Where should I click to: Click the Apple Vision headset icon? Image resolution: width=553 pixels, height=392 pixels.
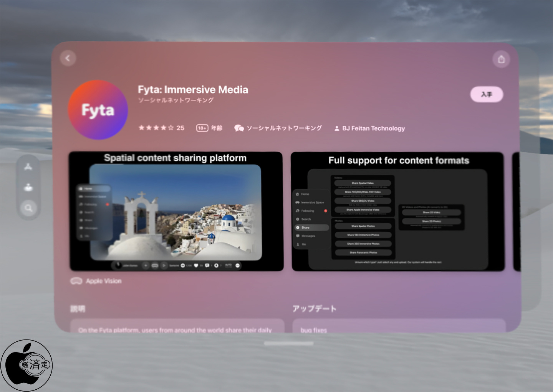tap(76, 281)
